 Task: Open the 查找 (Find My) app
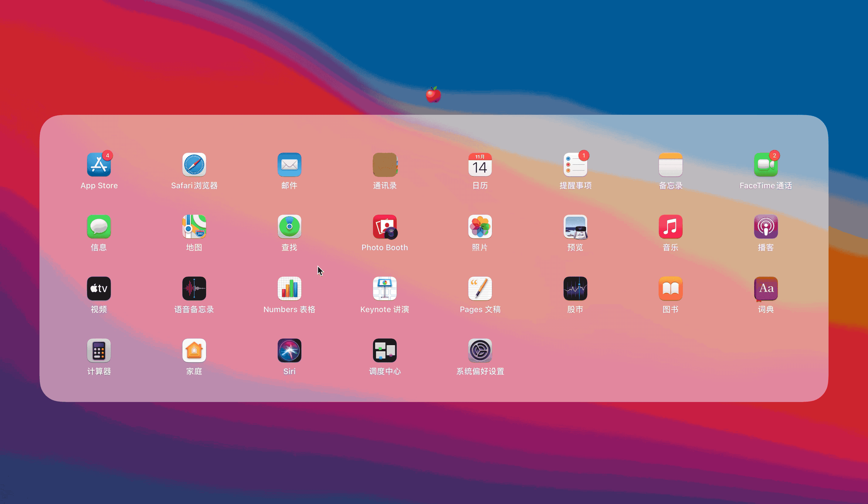coord(289,227)
